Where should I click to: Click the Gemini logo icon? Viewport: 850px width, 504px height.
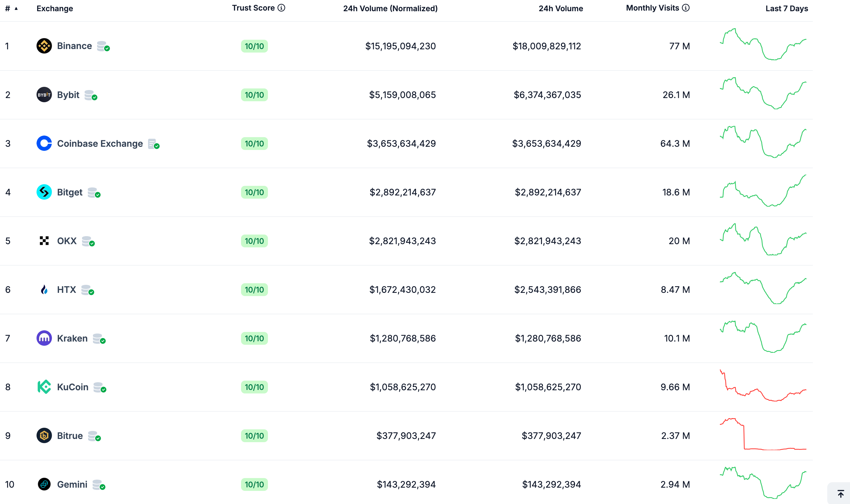44,484
